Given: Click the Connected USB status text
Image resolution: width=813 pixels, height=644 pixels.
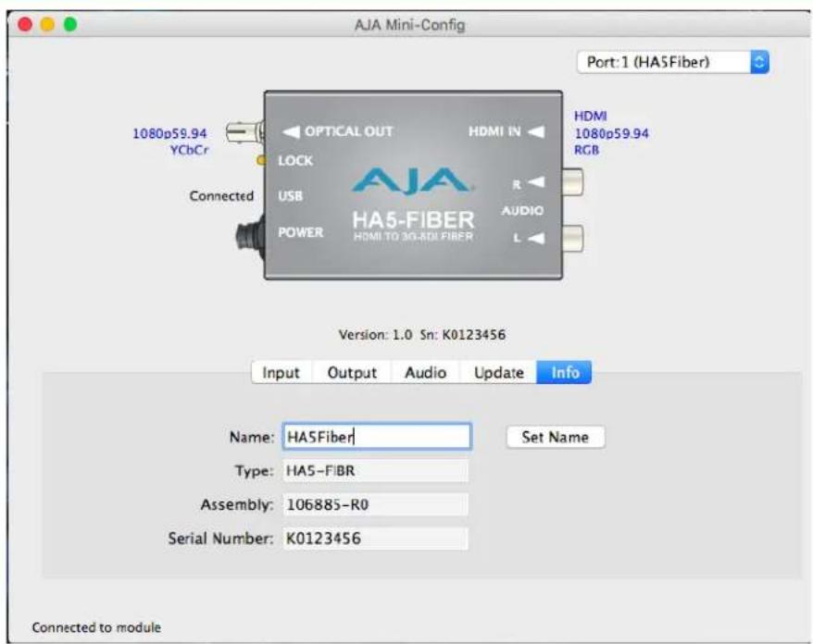Looking at the screenshot, I should [x=221, y=196].
